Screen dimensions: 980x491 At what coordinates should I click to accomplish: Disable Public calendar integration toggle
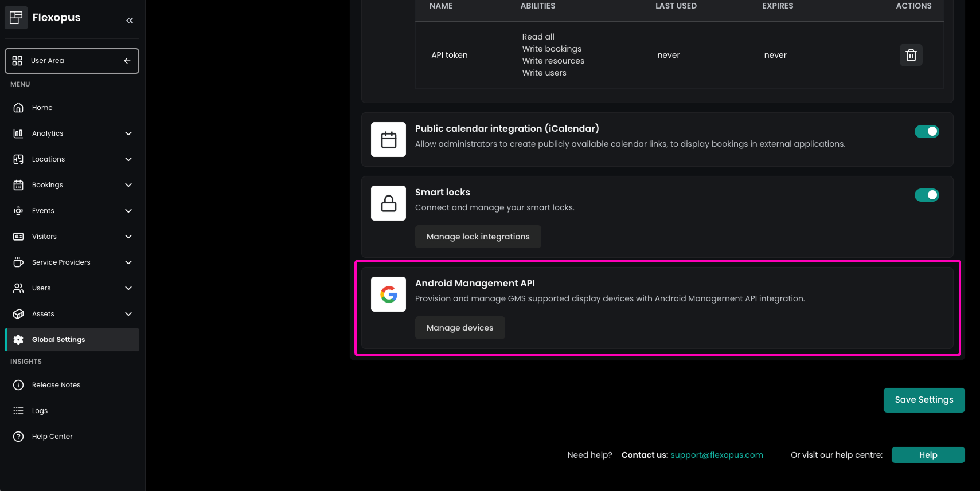(926, 132)
